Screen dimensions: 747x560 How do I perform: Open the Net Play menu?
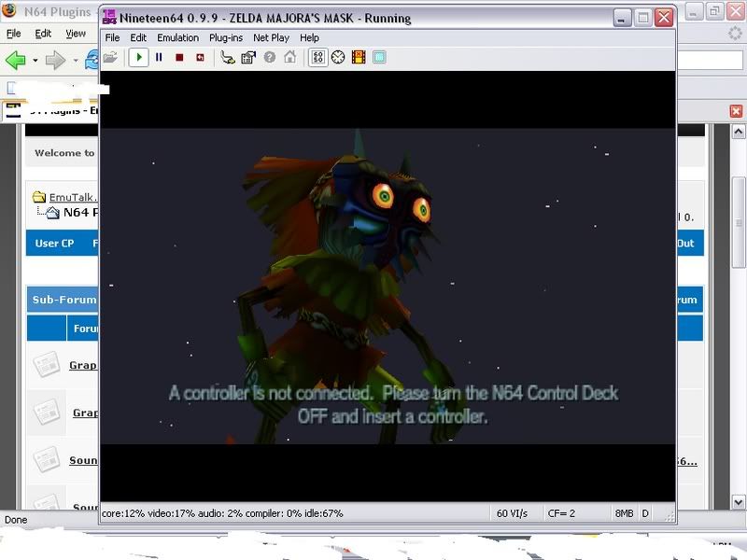pyautogui.click(x=271, y=37)
